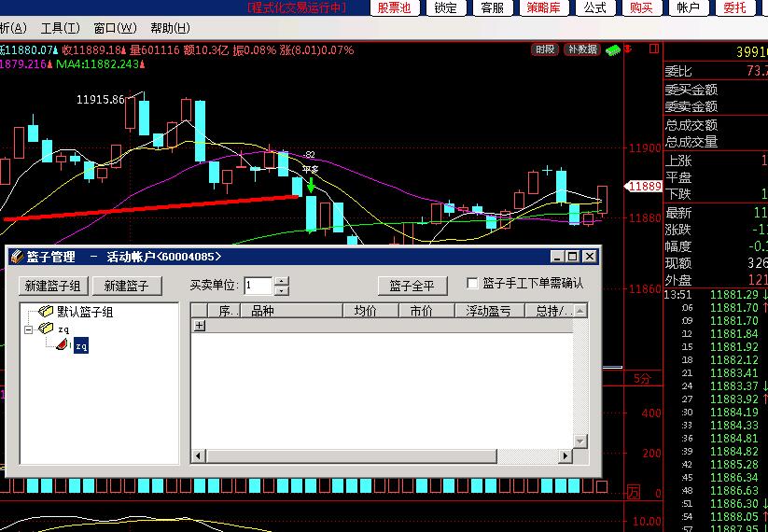
Task: Toggle the red side-panel layout icon
Action: point(654,49)
